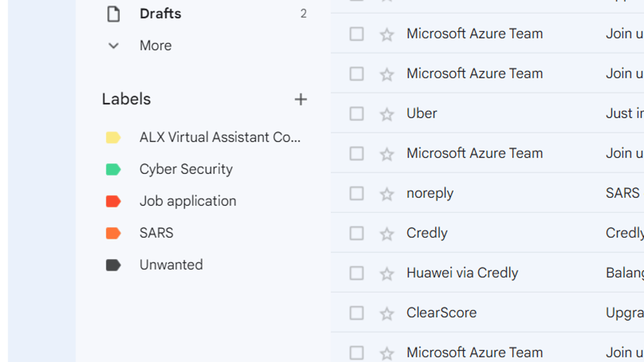Screen dimensions: 644x362
Task: Click the red tag icon for Job application
Action: (113, 201)
